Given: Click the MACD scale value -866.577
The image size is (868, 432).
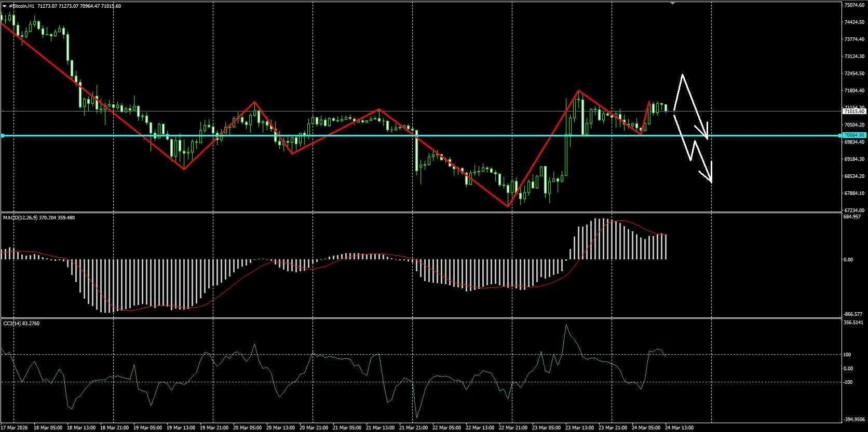Looking at the screenshot, I should point(853,314).
